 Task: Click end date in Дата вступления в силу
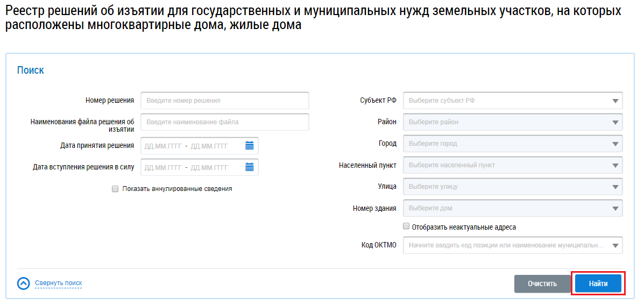(x=210, y=167)
